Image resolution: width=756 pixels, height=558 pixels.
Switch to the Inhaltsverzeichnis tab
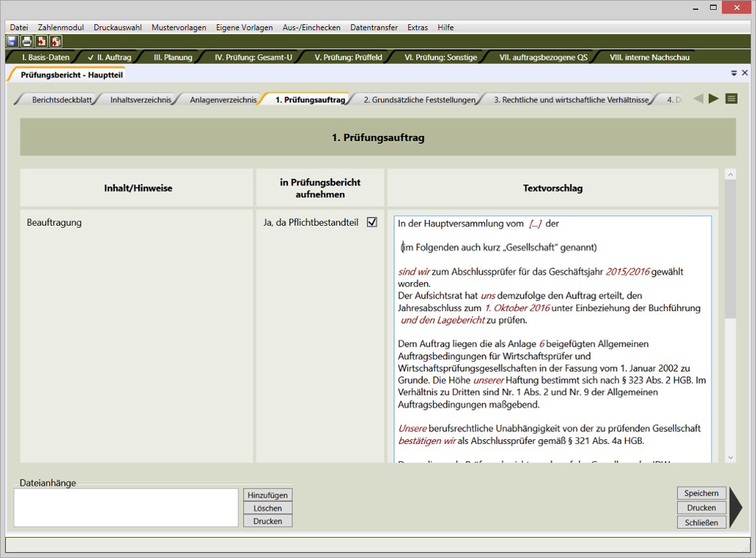pos(140,100)
